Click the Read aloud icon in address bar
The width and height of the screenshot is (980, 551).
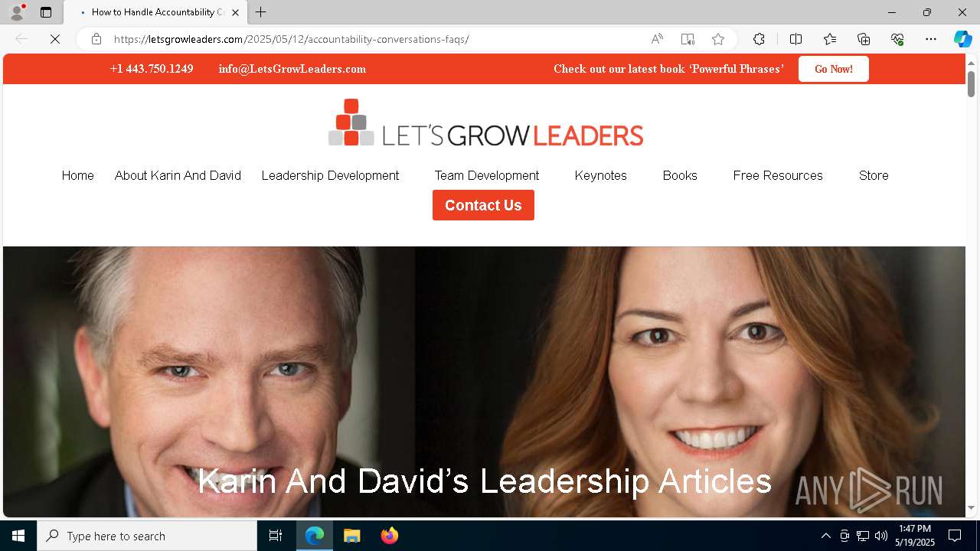click(657, 39)
